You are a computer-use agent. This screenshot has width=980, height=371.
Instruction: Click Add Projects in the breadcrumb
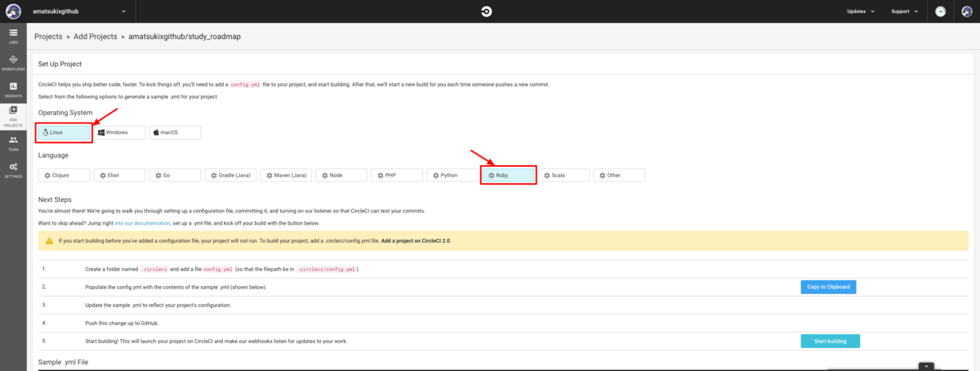[96, 37]
